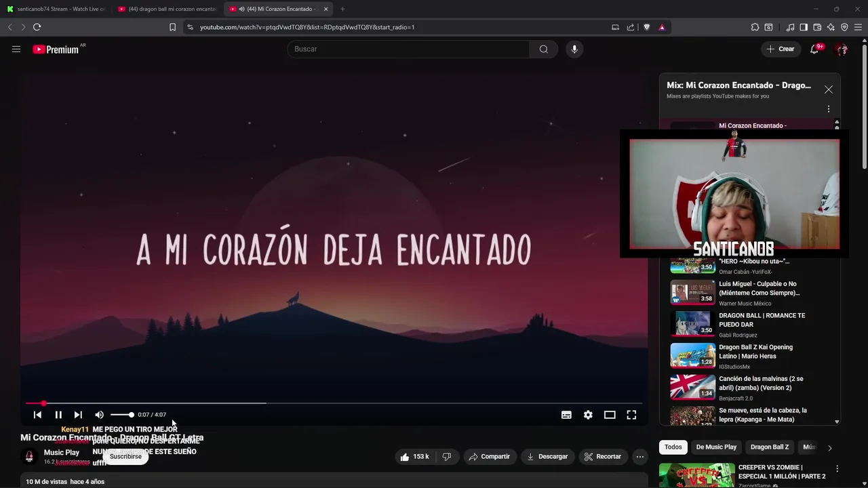
Task: Like the video with 153 k
Action: [x=414, y=457]
